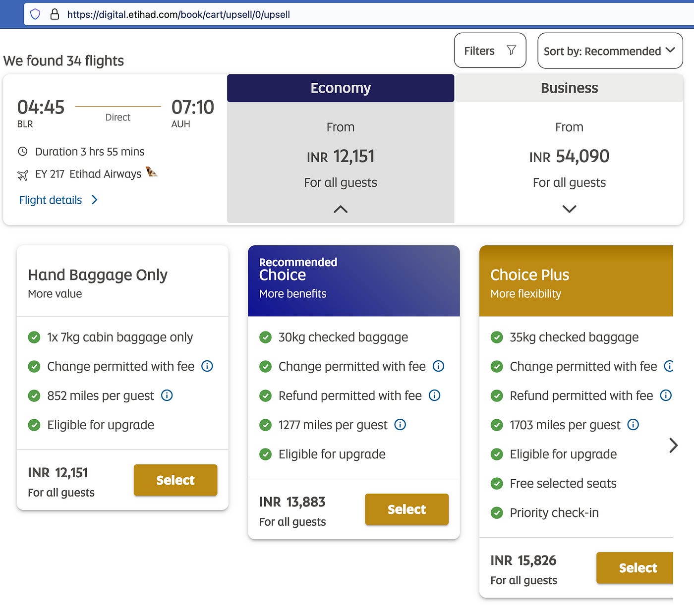
Task: Open info for 852 miles per guest
Action: pos(167,395)
